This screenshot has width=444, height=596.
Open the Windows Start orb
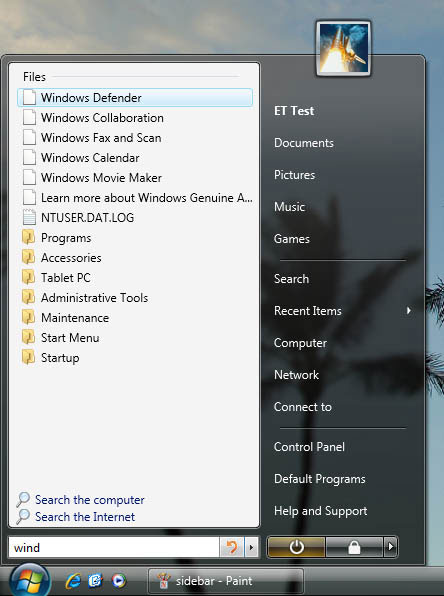tap(30, 580)
